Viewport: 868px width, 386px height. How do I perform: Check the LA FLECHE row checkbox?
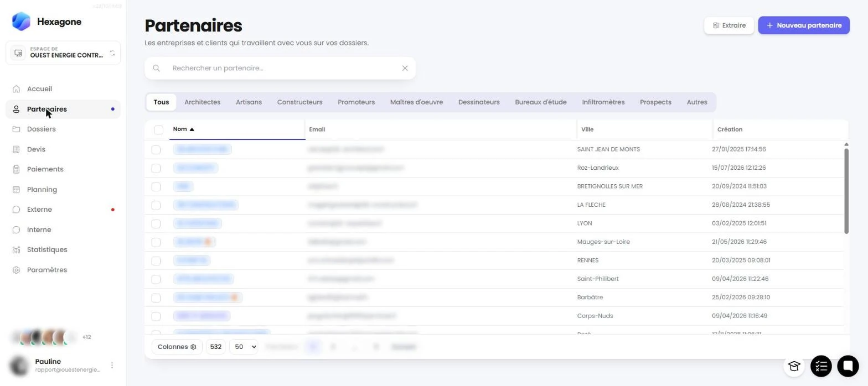(x=156, y=205)
